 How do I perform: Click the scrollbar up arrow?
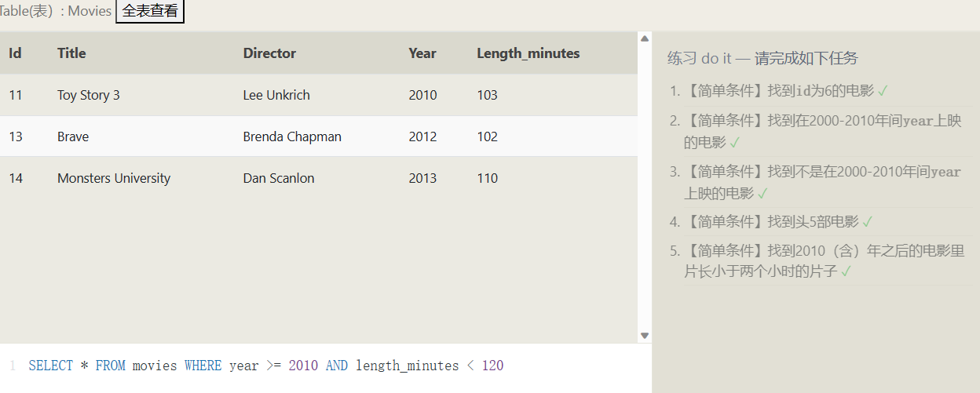pos(645,38)
